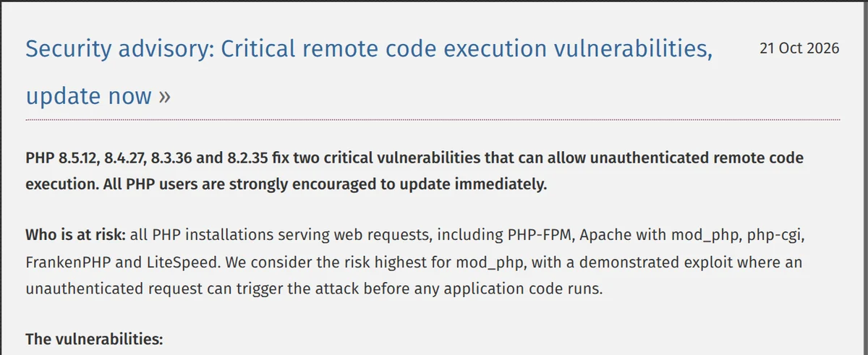Click the dotted separator under the headline

433,119
